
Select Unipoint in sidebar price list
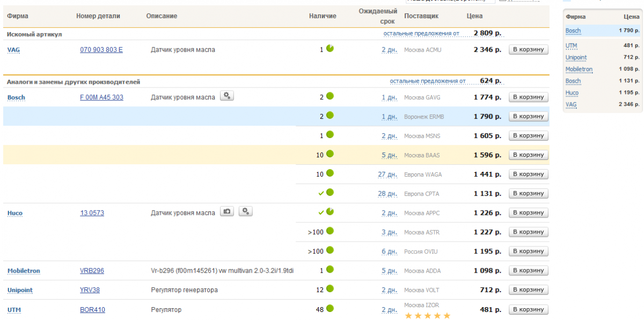576,57
